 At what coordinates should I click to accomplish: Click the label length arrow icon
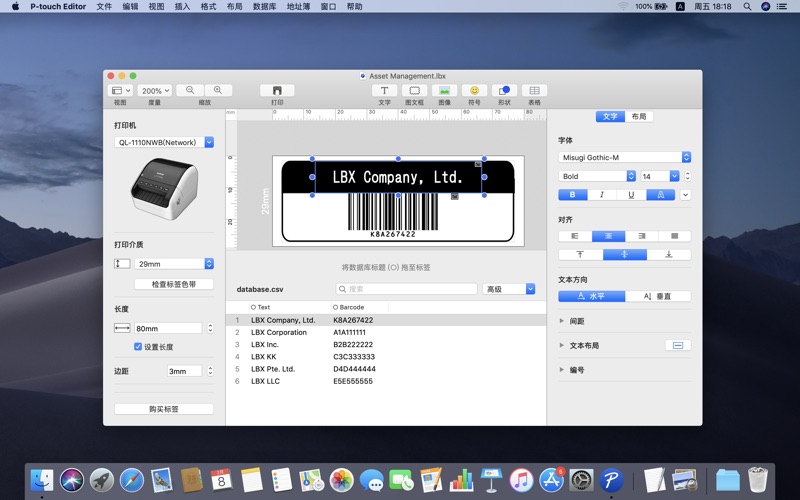click(122, 328)
